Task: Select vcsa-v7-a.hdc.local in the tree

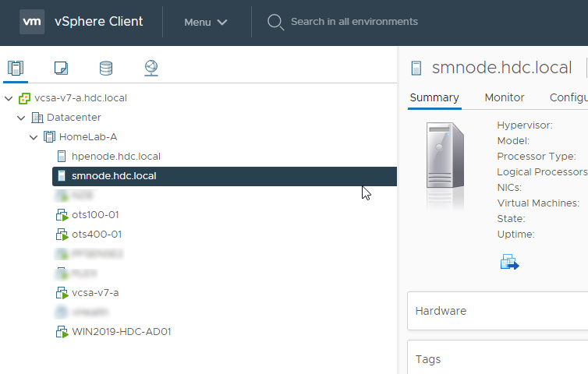Action: pyautogui.click(x=80, y=98)
